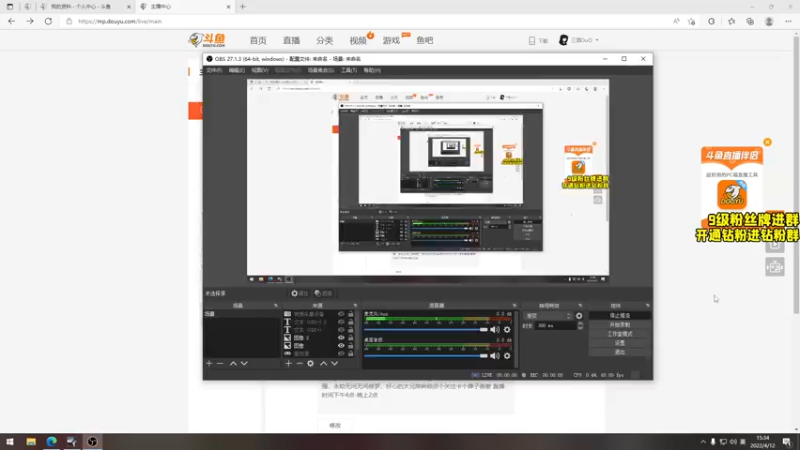Mute the 麦克风/Aux speaker icon

tap(495, 330)
